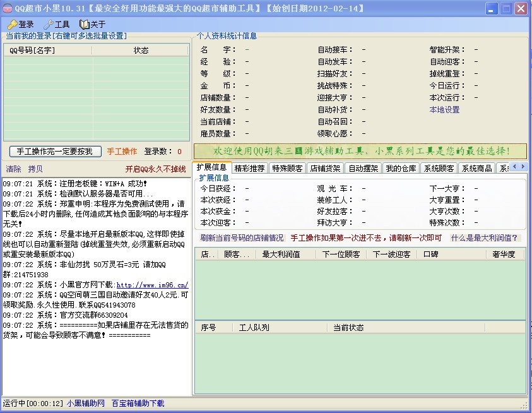Click the 掉线重登 label
532x413 pixels.
click(447, 74)
